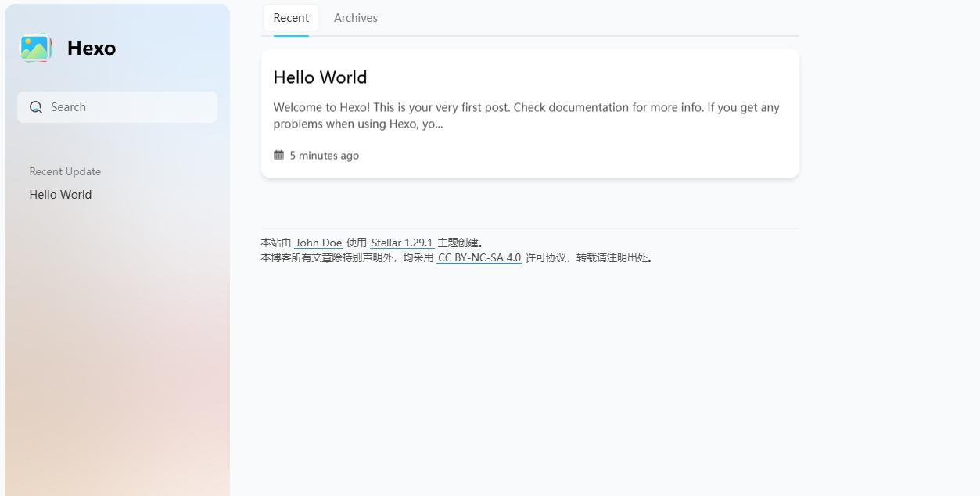This screenshot has height=496, width=980.
Task: Click the Hexo site logo image
Action: point(36,49)
